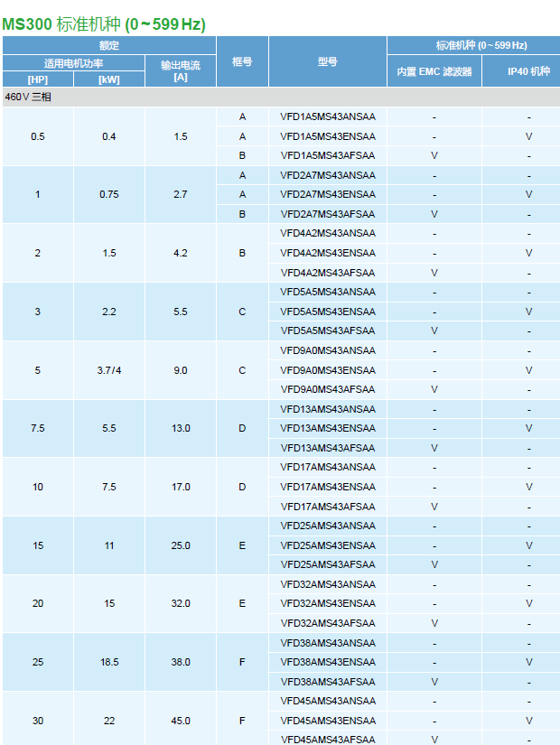Click the 460V 三相 section row
The height and width of the screenshot is (745, 560).
pos(28,97)
